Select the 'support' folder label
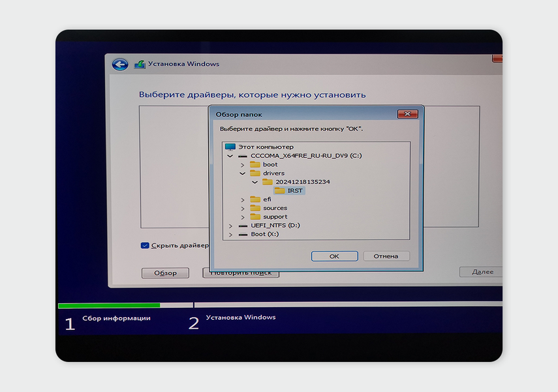 point(275,217)
